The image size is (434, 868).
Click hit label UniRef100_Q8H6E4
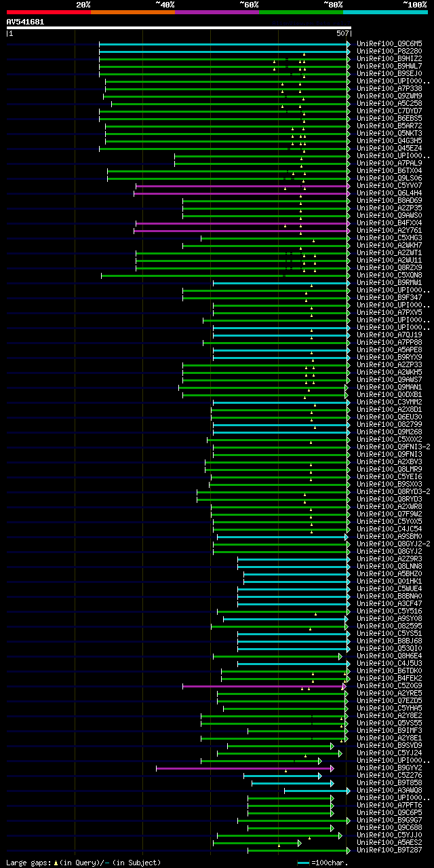tap(389, 656)
